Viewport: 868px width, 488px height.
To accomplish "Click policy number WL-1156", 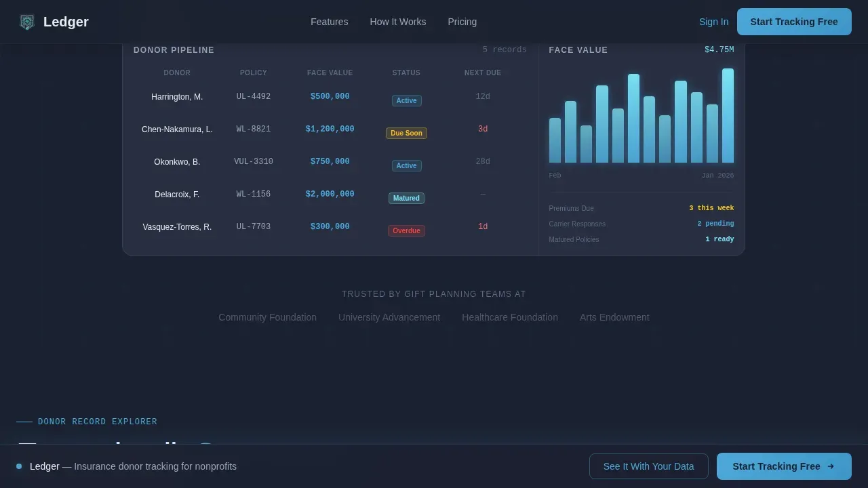I will (x=254, y=195).
